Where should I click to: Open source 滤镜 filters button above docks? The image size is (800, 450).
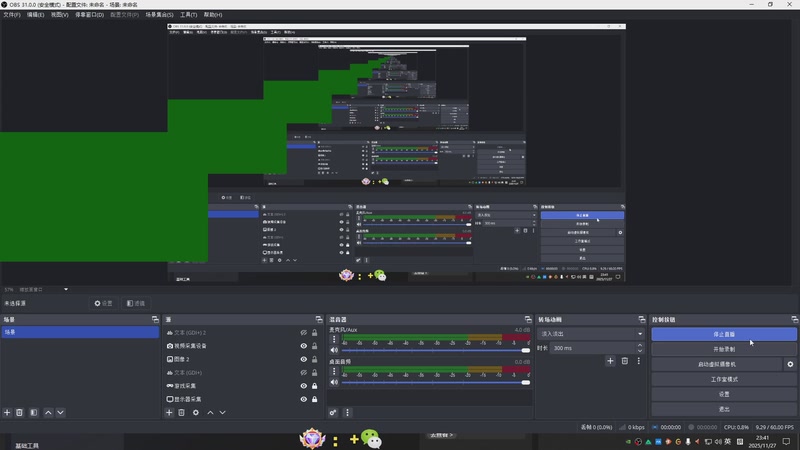click(x=136, y=303)
